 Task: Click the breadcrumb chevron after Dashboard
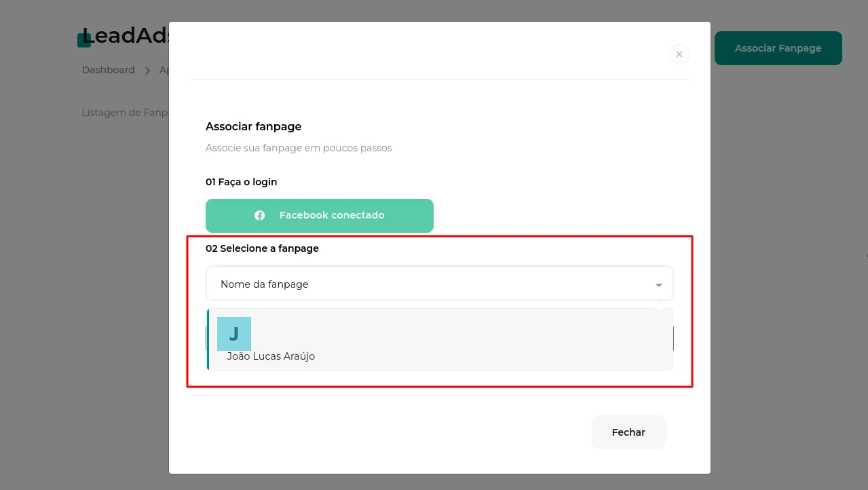(147, 70)
